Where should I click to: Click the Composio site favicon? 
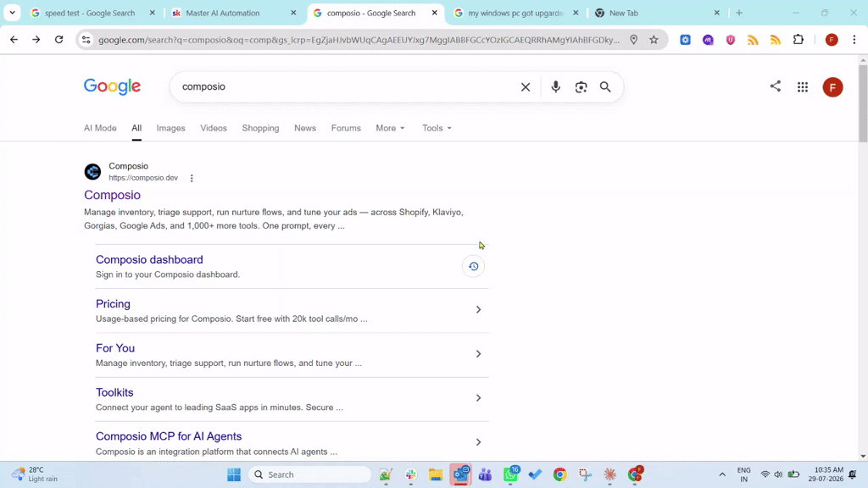(92, 171)
